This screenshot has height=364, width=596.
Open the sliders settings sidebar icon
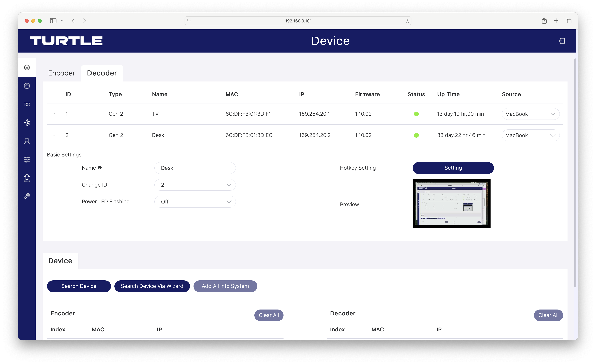[x=27, y=159]
